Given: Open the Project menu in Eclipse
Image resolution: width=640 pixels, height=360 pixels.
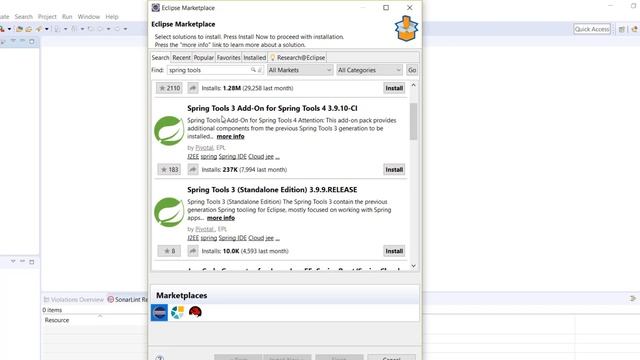Looking at the screenshot, I should pos(47,17).
